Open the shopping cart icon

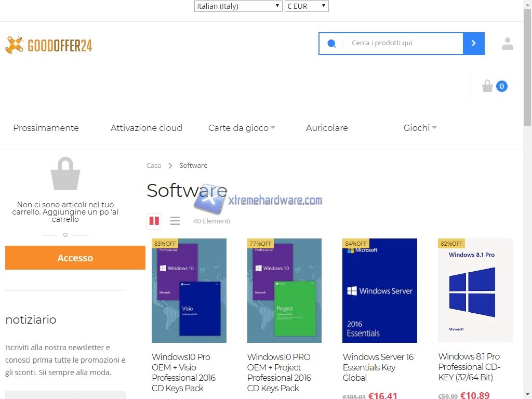coord(487,86)
